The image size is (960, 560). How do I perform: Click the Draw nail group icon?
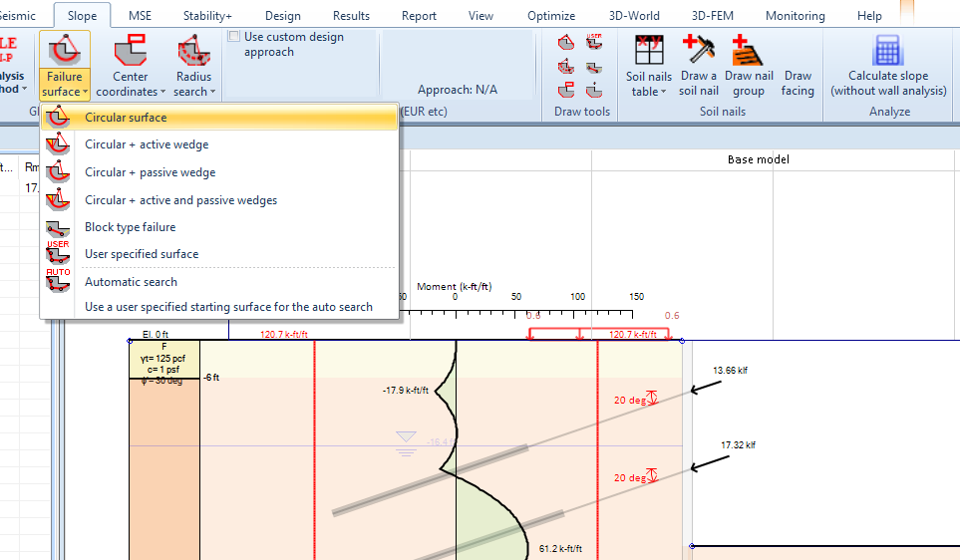click(x=748, y=50)
